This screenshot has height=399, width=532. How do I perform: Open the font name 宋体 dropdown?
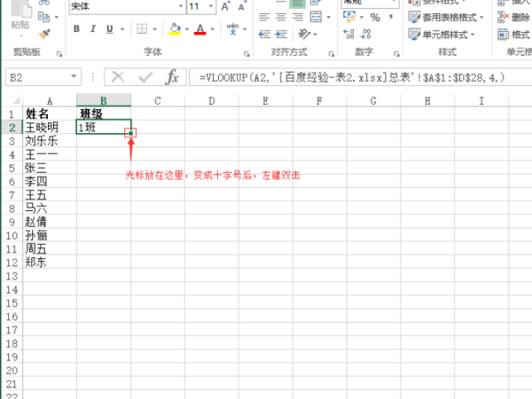tap(181, 6)
